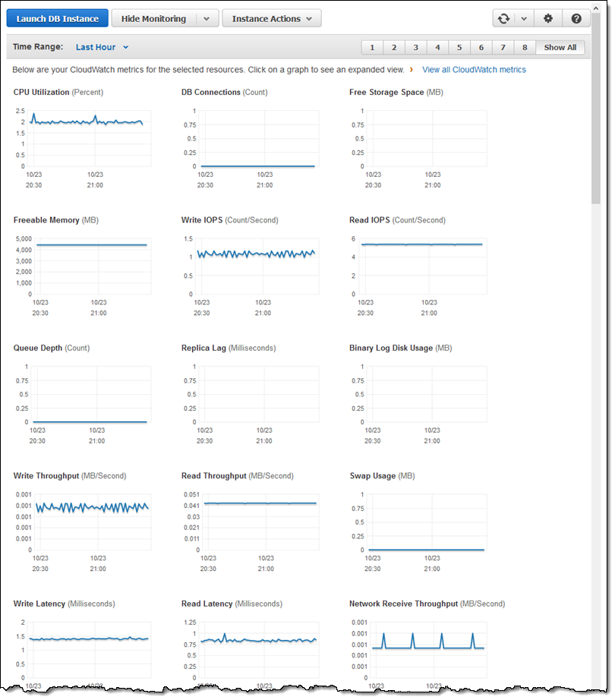Switch to graph page 1

pyautogui.click(x=372, y=47)
